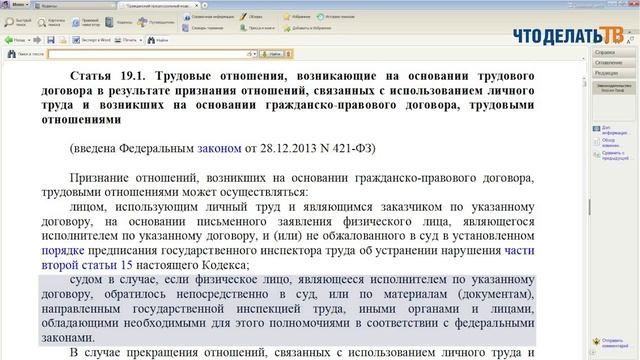640x360 pixels.
Task: Expand the Печать dropdown arrow
Action: 140,40
